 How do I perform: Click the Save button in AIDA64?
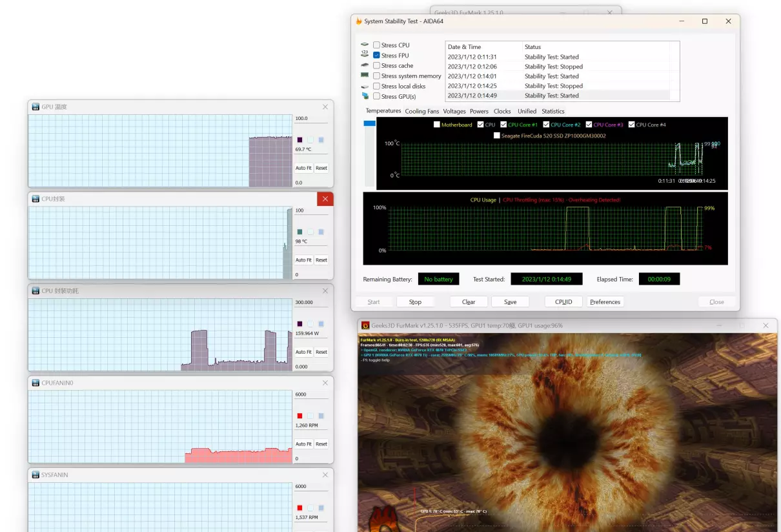510,302
